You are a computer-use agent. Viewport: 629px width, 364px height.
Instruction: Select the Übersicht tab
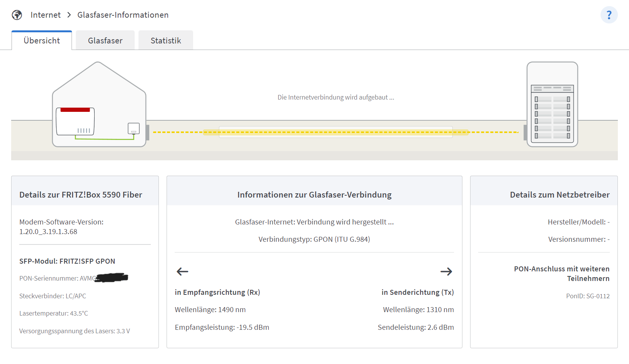[42, 40]
